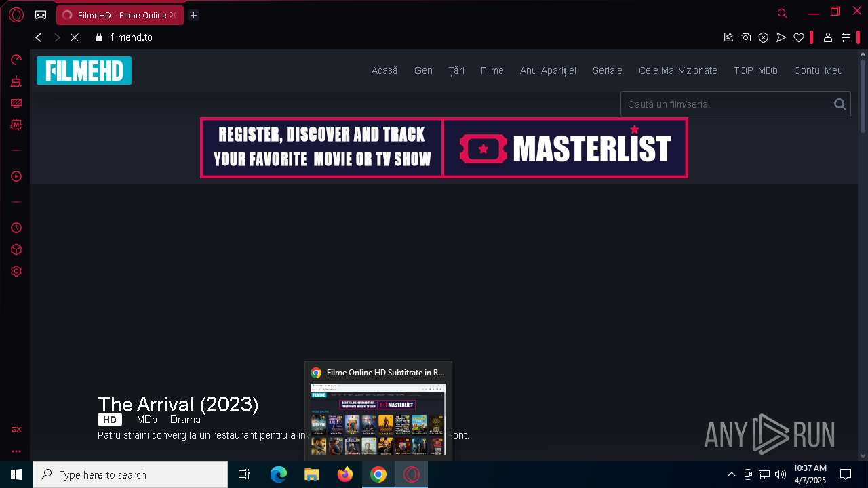868x488 pixels.
Task: Open network icon in system tray
Action: pyautogui.click(x=764, y=474)
